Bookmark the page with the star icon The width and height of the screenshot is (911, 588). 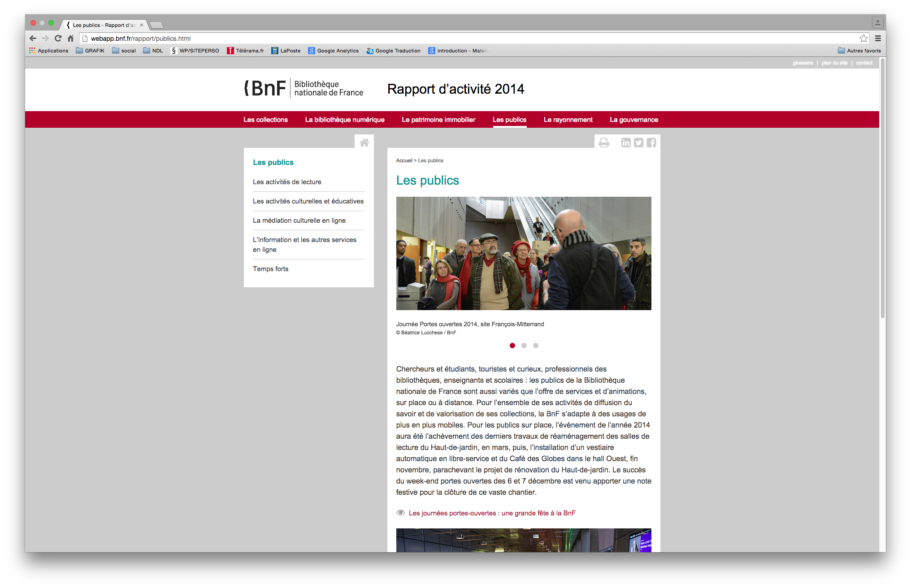coord(863,39)
